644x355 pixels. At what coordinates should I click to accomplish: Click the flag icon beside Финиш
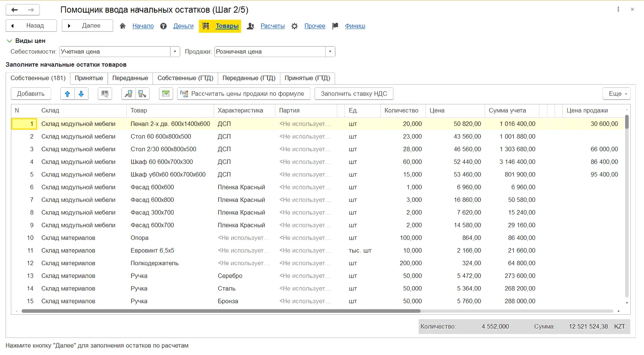point(335,26)
